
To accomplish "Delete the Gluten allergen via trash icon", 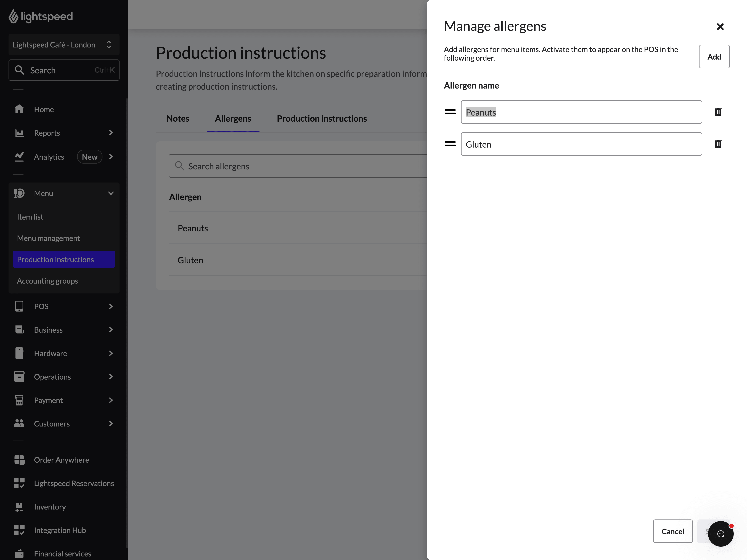I will point(718,144).
